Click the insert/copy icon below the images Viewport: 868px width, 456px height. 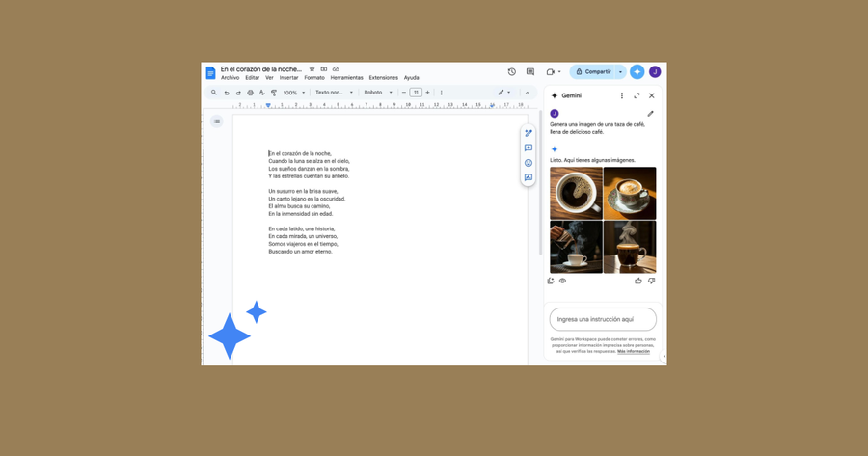[x=551, y=281]
